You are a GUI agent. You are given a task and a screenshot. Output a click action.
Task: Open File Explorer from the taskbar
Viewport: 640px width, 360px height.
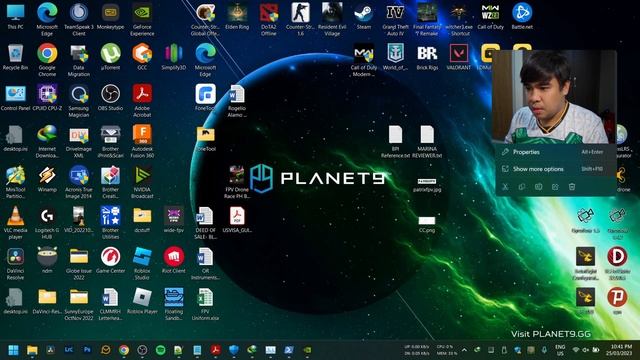pos(32,350)
